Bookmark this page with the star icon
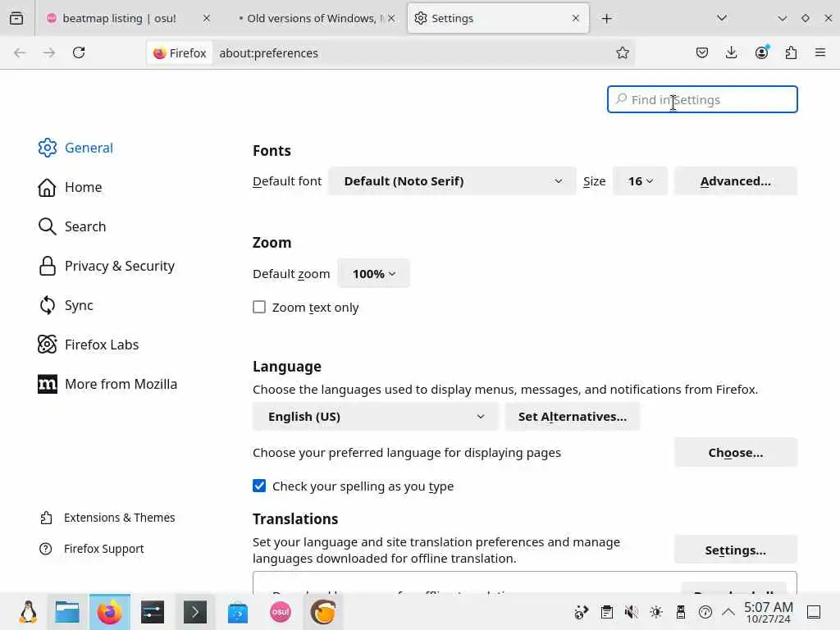 (x=622, y=52)
